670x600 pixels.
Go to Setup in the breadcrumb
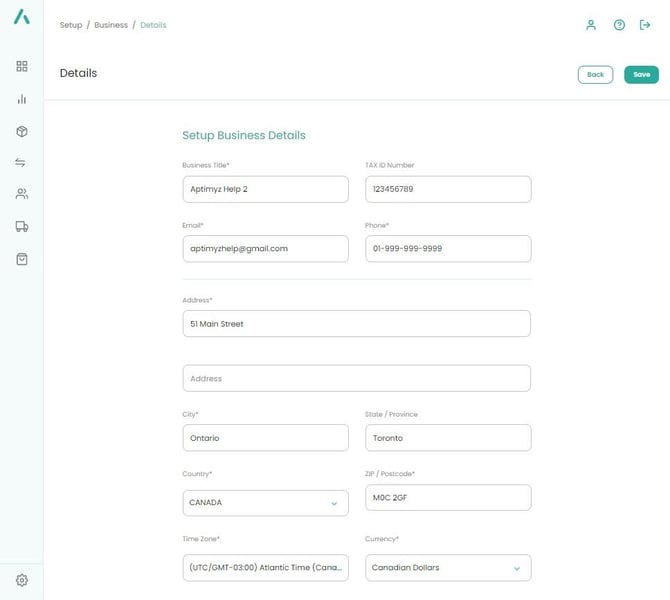coord(71,25)
